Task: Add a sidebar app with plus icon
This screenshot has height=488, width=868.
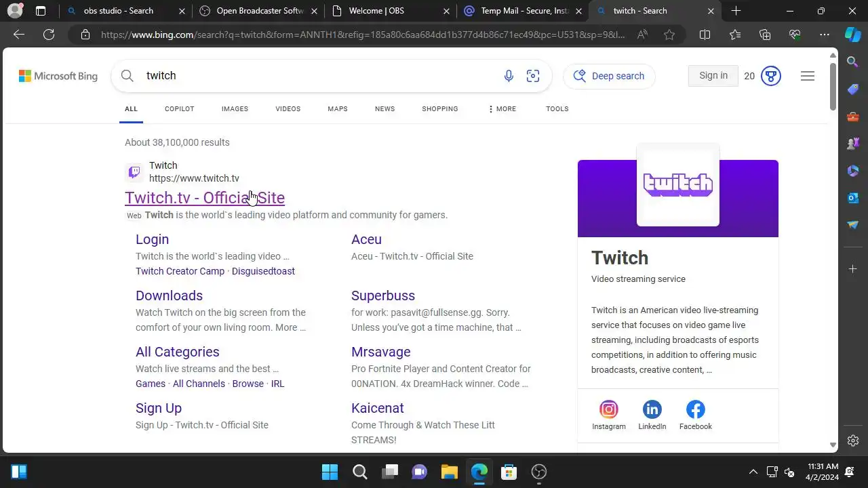Action: click(x=853, y=269)
